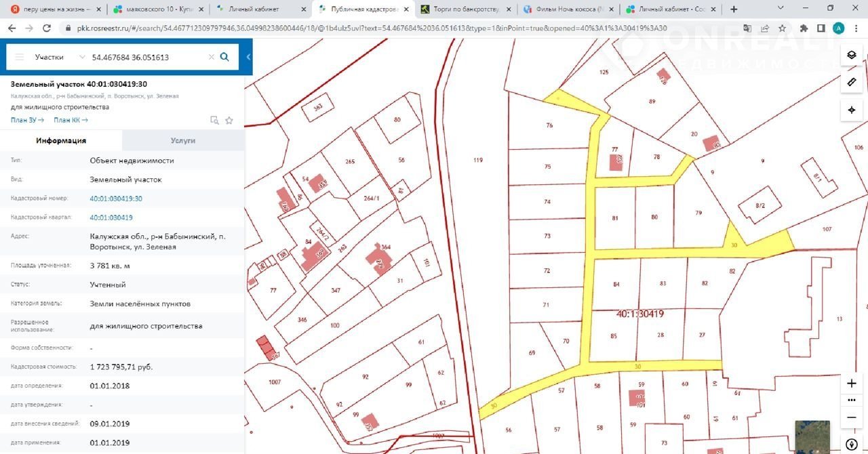Open the План КК link
The image size is (868, 454).
point(71,120)
